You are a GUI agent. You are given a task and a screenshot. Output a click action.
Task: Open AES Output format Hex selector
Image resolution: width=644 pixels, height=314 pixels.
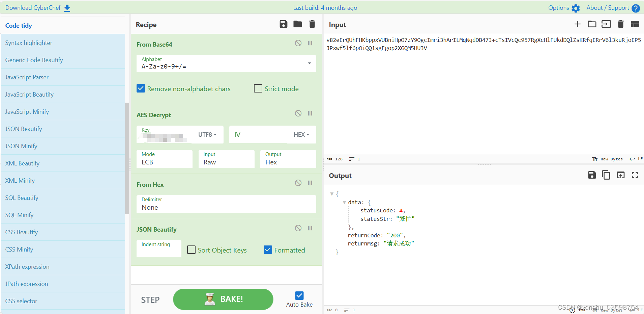tap(288, 159)
